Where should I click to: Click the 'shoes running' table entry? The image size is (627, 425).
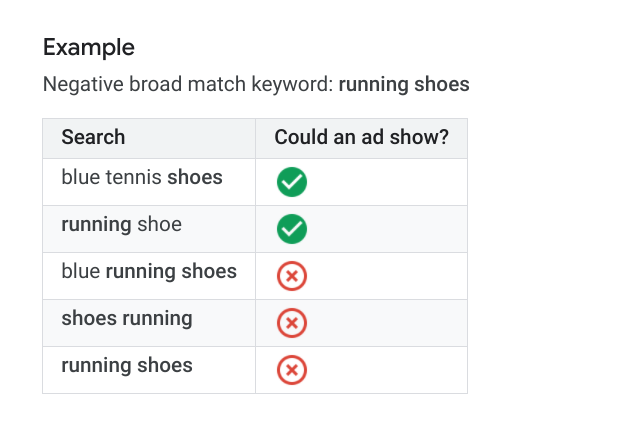coord(127,319)
